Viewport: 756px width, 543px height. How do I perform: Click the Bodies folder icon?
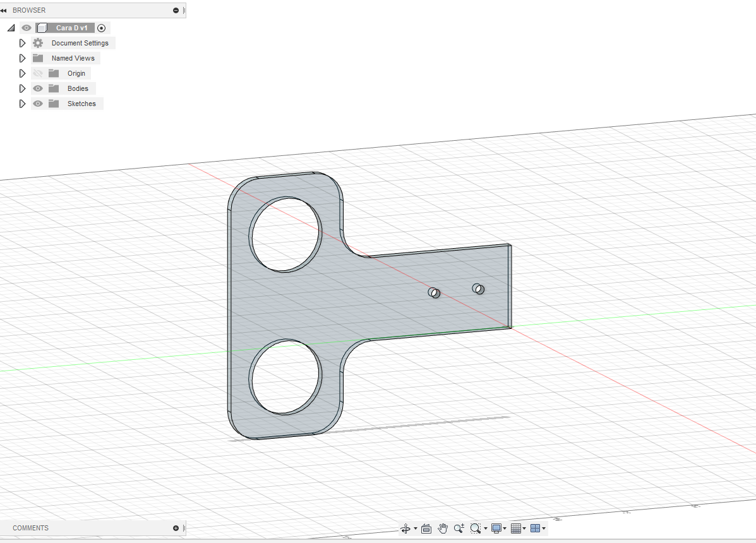pyautogui.click(x=54, y=88)
